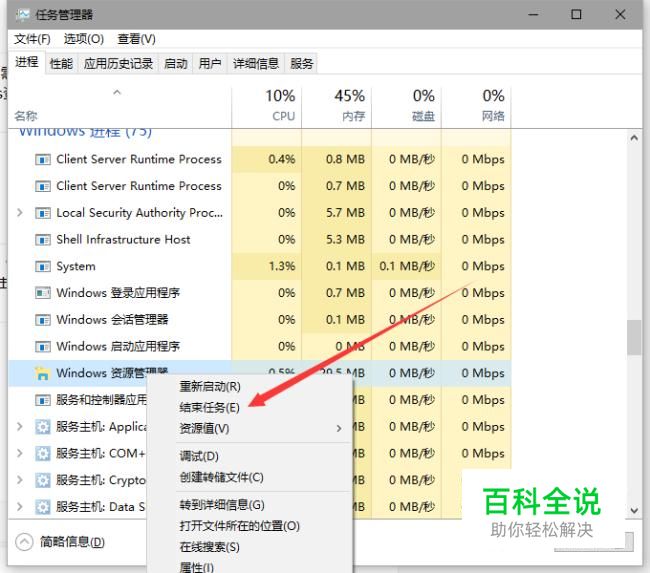Screen dimensions: 650x573
Task: Click the Task Manager title bar icon
Action: 23,15
